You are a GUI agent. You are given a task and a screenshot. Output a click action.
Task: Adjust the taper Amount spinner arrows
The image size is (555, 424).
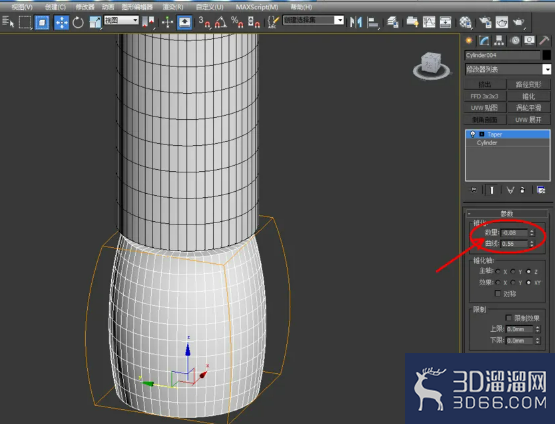tap(532, 233)
